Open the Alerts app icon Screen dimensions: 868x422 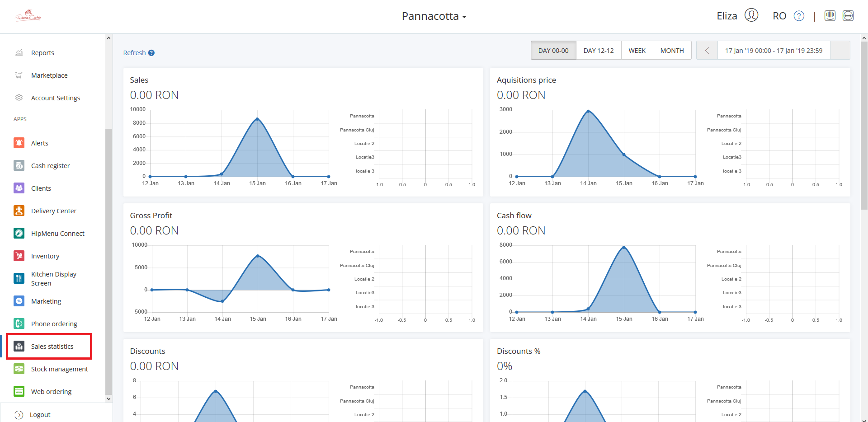pos(19,143)
